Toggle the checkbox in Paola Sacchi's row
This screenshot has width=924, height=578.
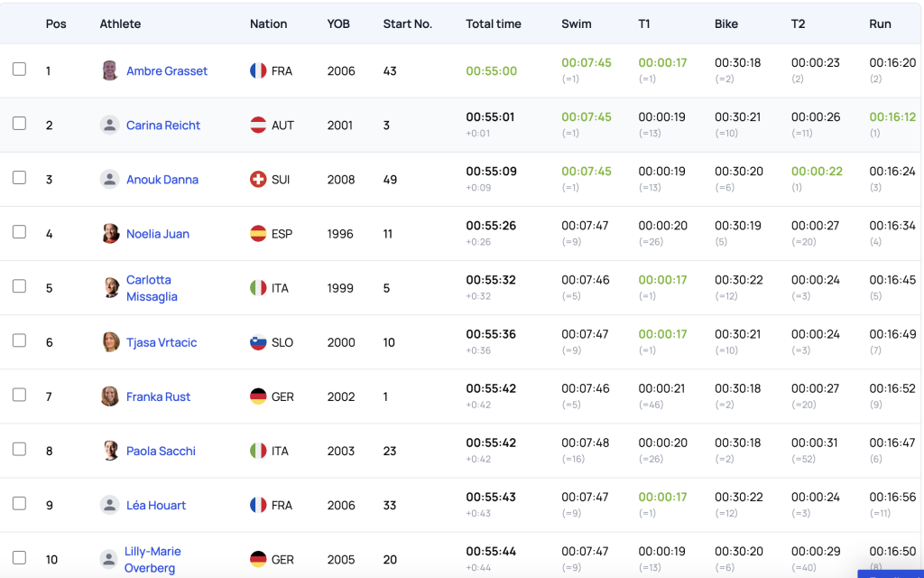19,449
